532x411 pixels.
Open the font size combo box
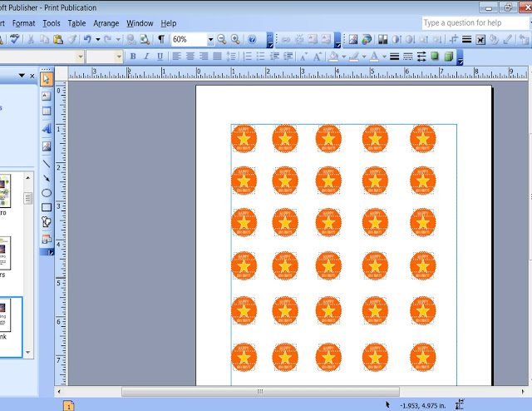tap(104, 57)
